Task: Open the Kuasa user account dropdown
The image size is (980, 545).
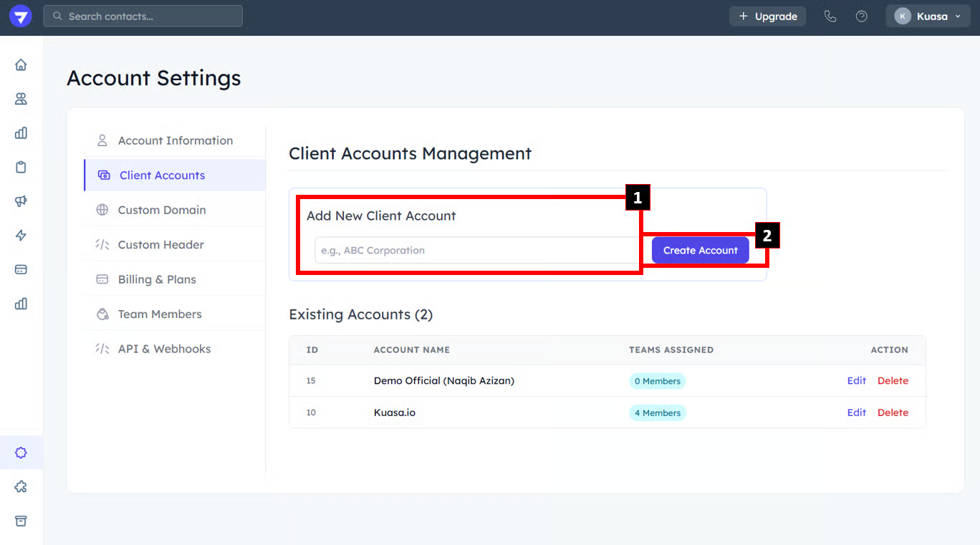Action: (x=928, y=16)
